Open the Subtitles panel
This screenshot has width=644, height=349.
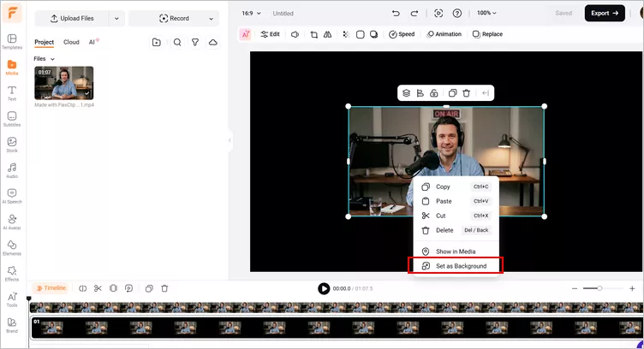point(12,119)
